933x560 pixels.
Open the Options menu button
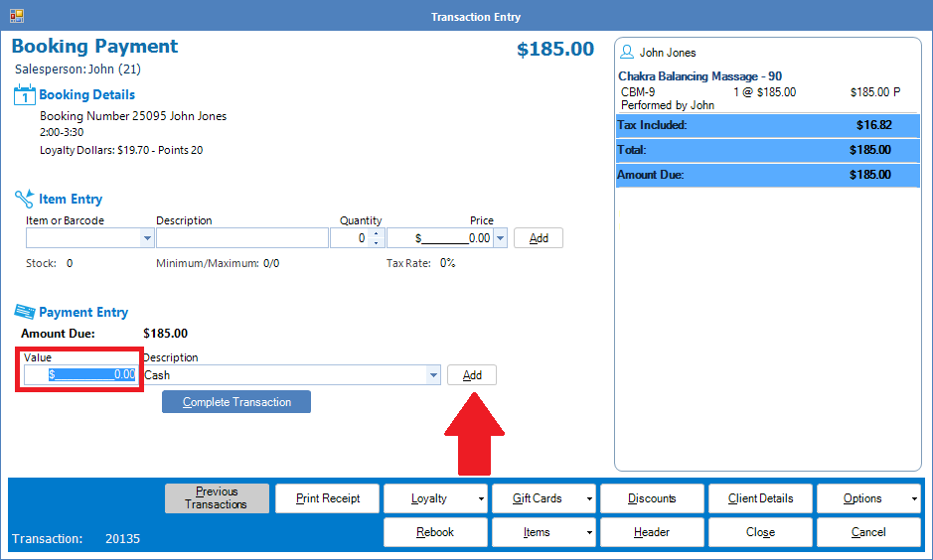868,498
